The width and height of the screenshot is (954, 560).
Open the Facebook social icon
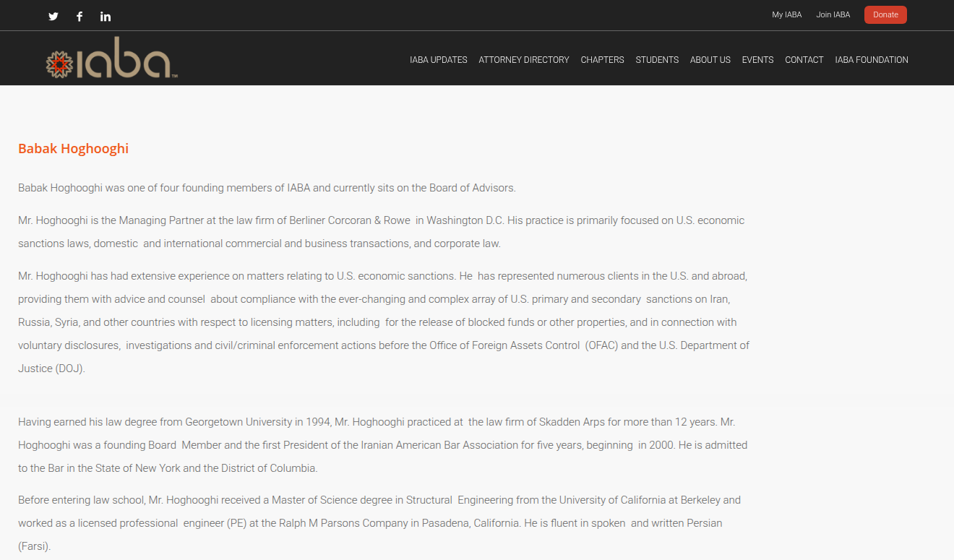click(x=79, y=16)
